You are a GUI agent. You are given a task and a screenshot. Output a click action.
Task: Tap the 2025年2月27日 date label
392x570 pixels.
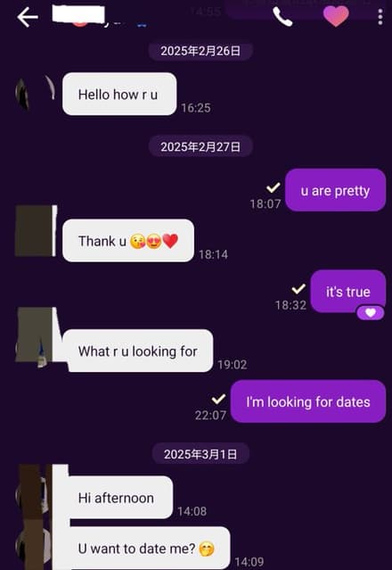pos(200,146)
